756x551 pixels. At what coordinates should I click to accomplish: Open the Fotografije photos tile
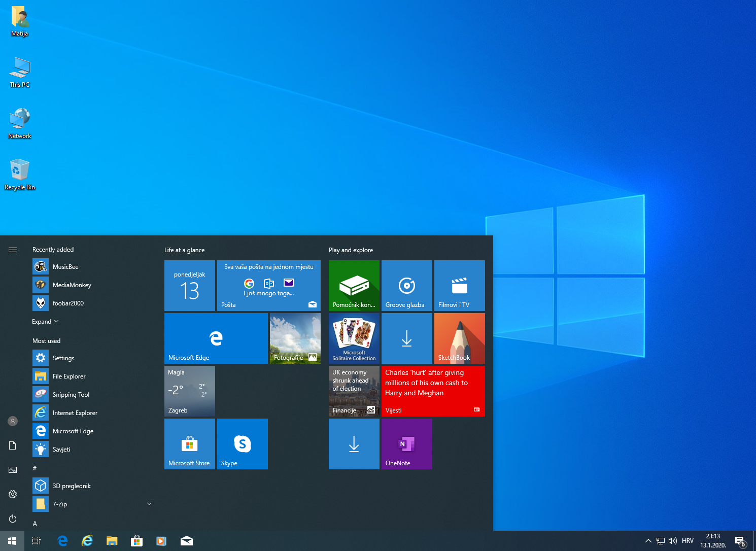coord(295,338)
